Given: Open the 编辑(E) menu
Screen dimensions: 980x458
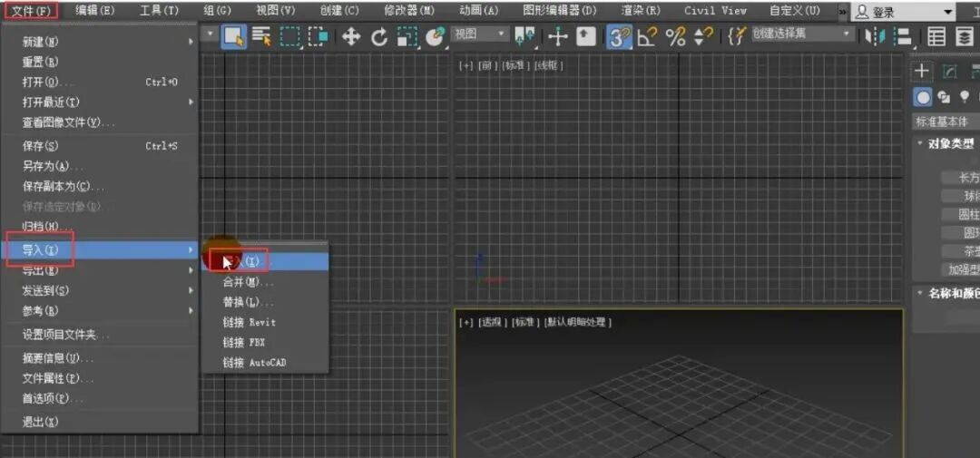Looking at the screenshot, I should [x=95, y=11].
